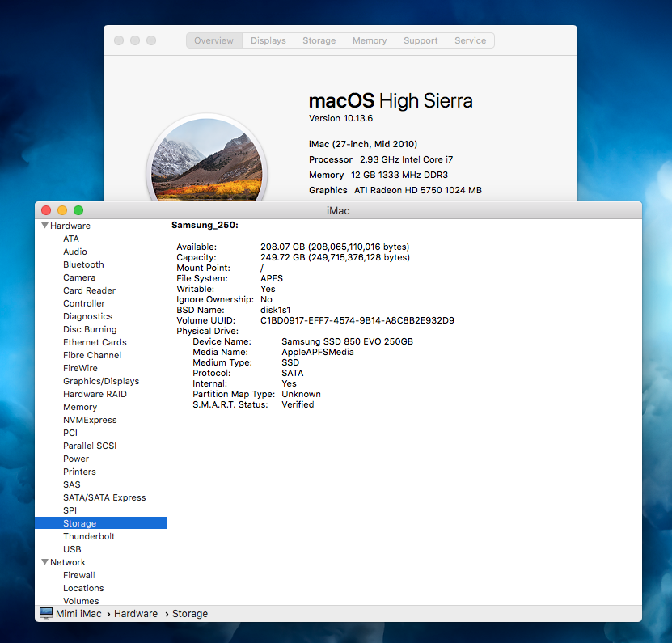Click the Mimi iMac computer icon in path bar
The width and height of the screenshot is (672, 643).
(x=46, y=613)
